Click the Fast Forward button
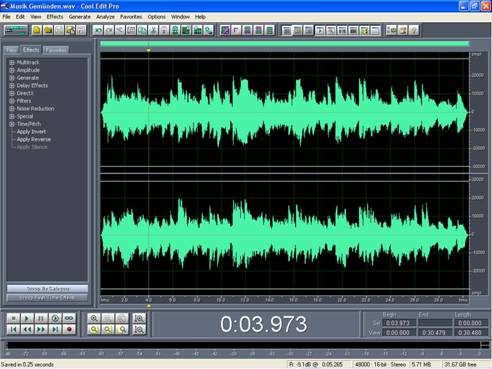This screenshot has height=369, width=492. coord(41,330)
